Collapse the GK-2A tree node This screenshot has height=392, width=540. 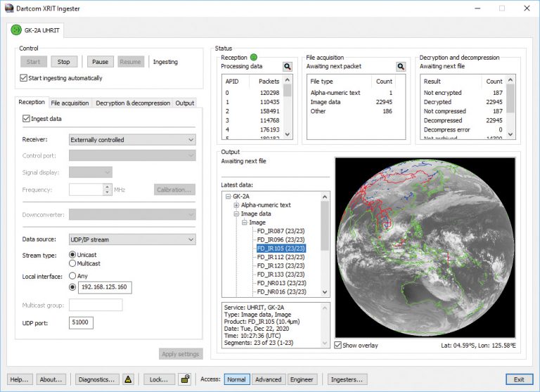tap(228, 197)
